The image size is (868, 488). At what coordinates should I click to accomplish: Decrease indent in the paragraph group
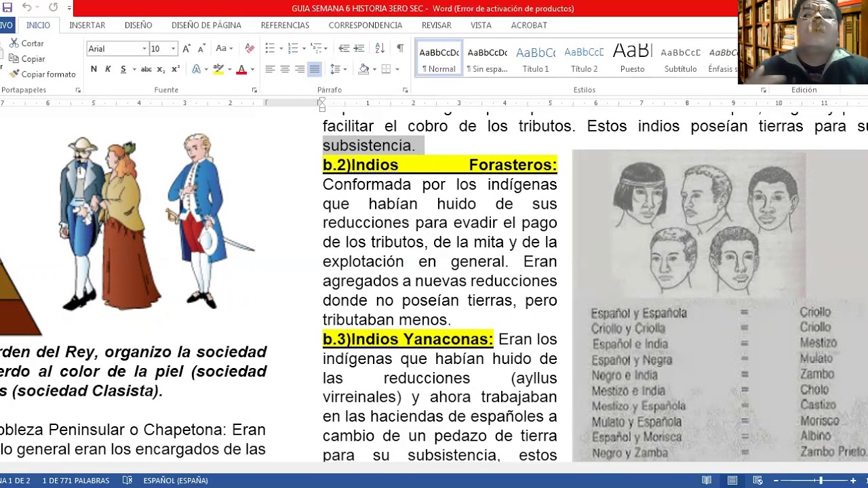click(344, 49)
